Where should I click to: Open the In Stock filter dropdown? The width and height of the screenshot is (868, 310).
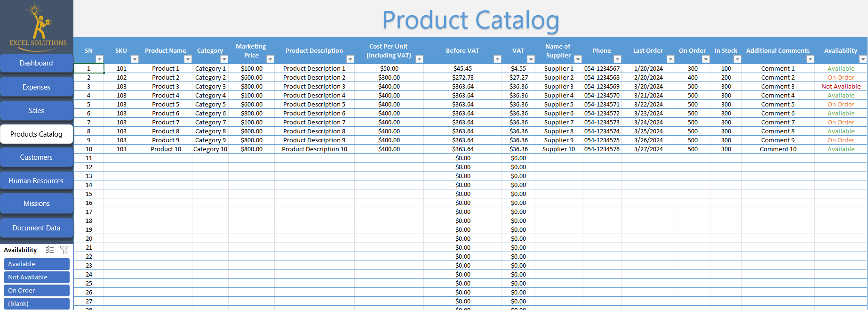(x=737, y=59)
